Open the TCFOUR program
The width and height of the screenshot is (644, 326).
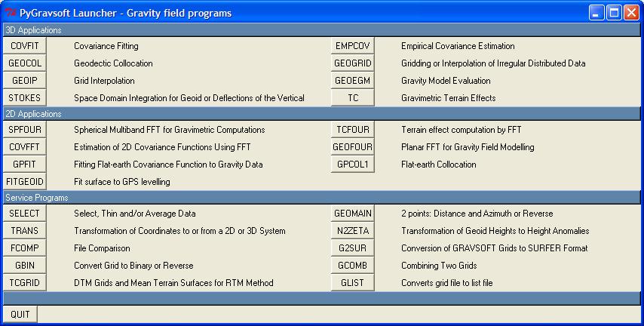tap(353, 130)
